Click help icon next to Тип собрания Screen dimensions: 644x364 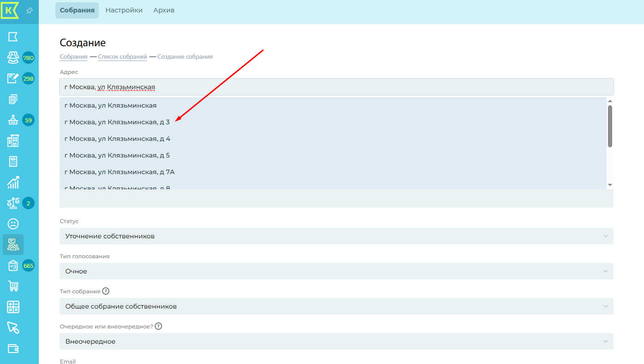pyautogui.click(x=106, y=291)
